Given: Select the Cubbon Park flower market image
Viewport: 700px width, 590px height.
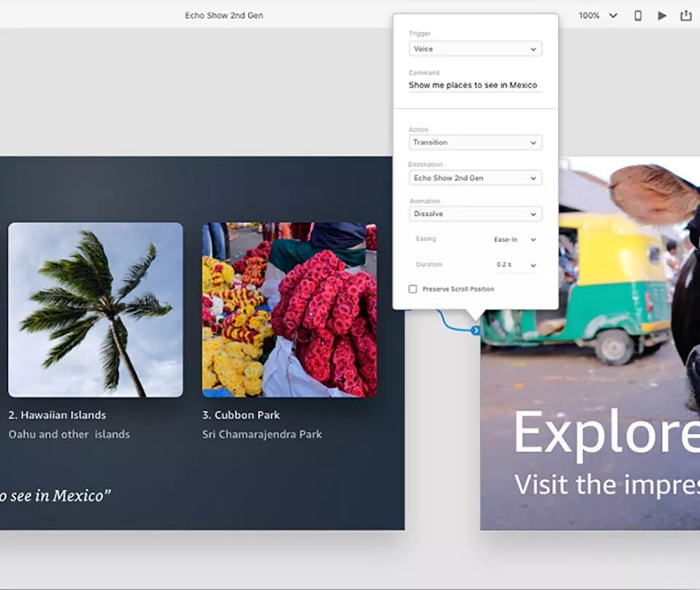Looking at the screenshot, I should point(289,309).
